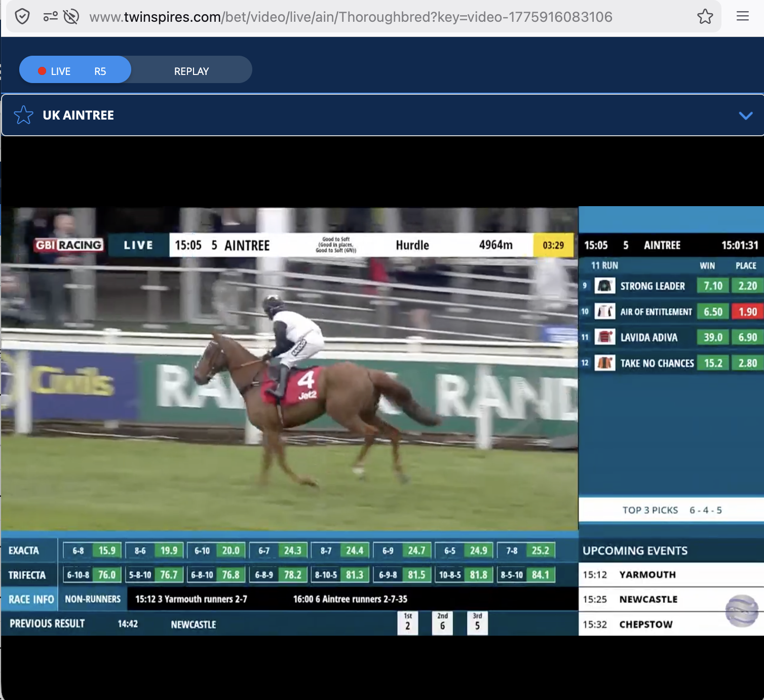Viewport: 764px width, 700px height.
Task: Click the 4964m race distance
Action: tap(496, 245)
